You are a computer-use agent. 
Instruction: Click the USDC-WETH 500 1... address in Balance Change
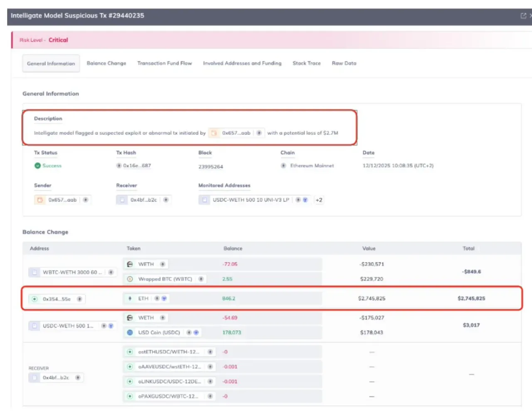[x=68, y=326]
